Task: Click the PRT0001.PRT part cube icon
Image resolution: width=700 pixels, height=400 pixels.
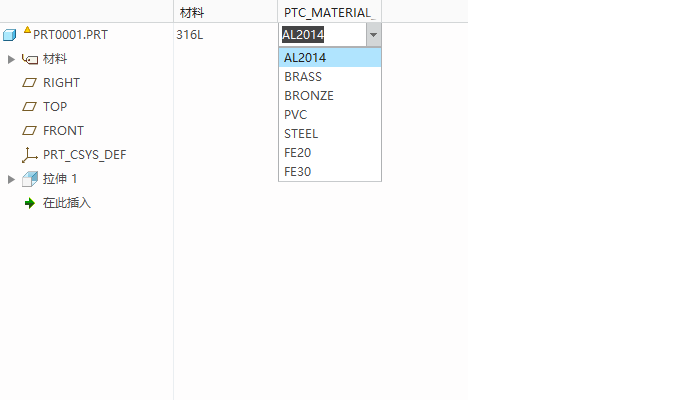Action: [9, 35]
